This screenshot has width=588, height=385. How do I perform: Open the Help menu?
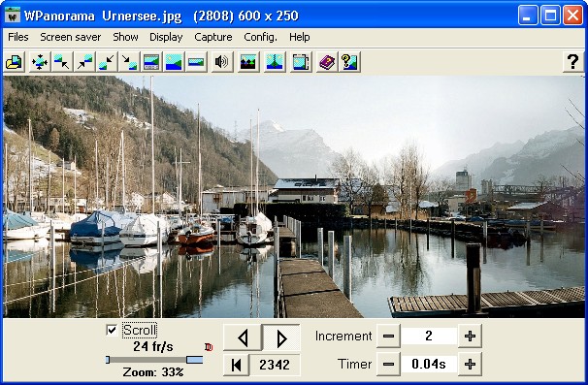299,37
